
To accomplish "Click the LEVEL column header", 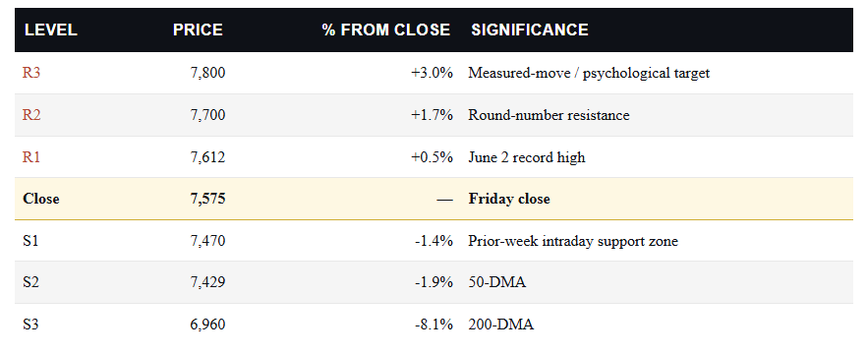I will [50, 30].
